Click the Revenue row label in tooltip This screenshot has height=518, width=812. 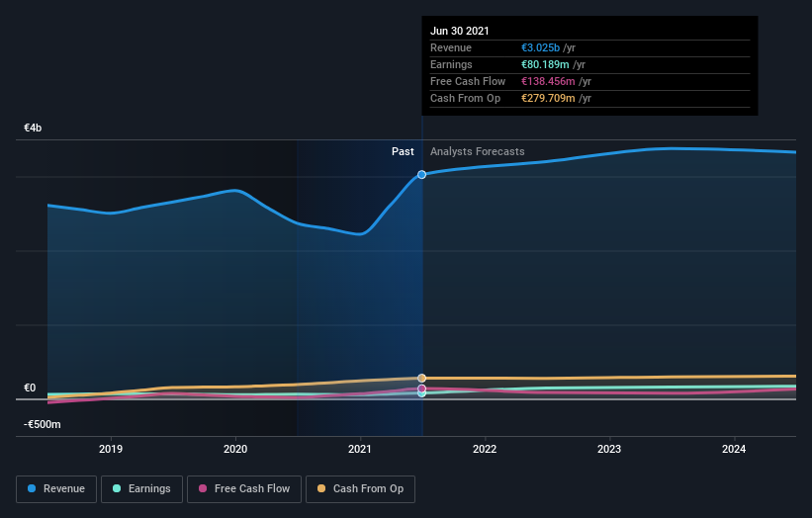451,47
